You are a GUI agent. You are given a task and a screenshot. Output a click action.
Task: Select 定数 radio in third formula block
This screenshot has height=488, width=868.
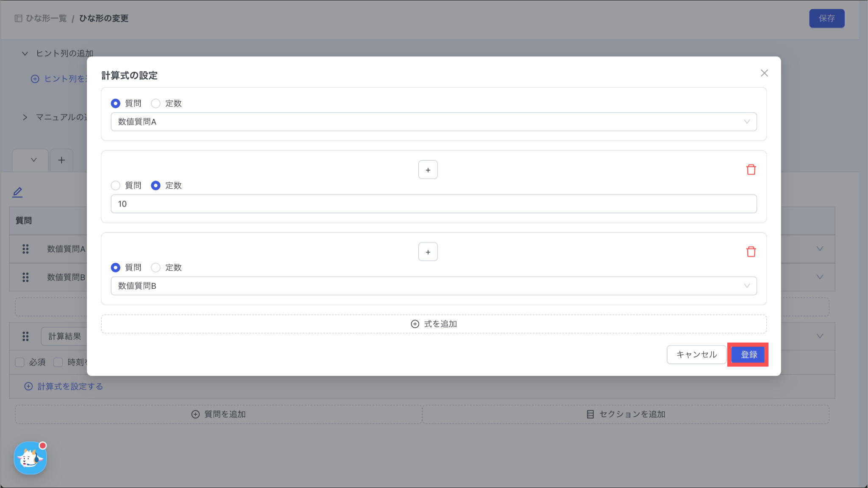tap(156, 268)
